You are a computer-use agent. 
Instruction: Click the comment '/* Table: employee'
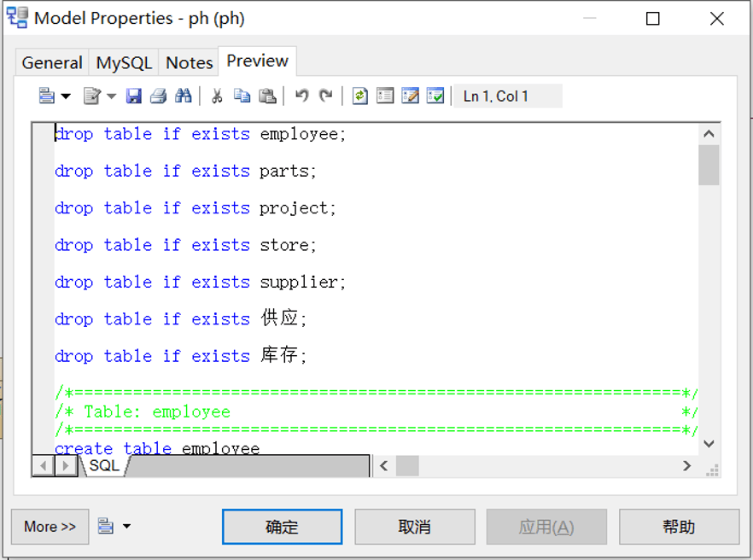tap(143, 411)
